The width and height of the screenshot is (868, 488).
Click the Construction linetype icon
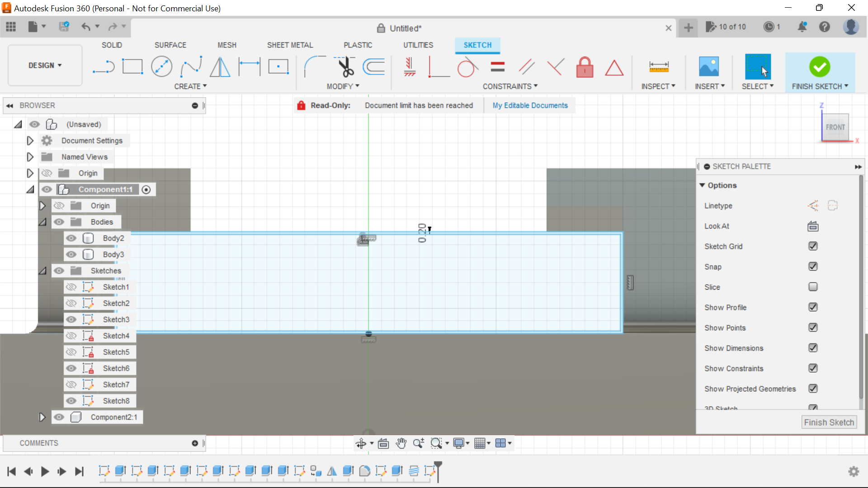(813, 206)
